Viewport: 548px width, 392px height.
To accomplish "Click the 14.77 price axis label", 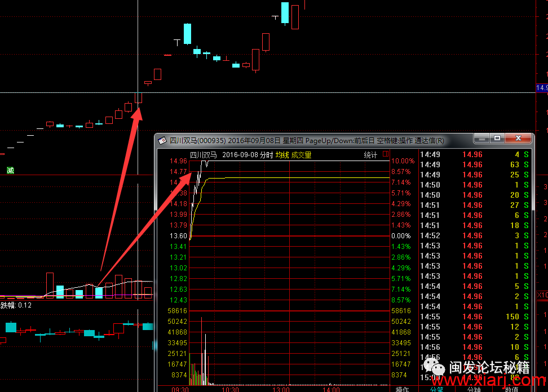I will pos(178,172).
